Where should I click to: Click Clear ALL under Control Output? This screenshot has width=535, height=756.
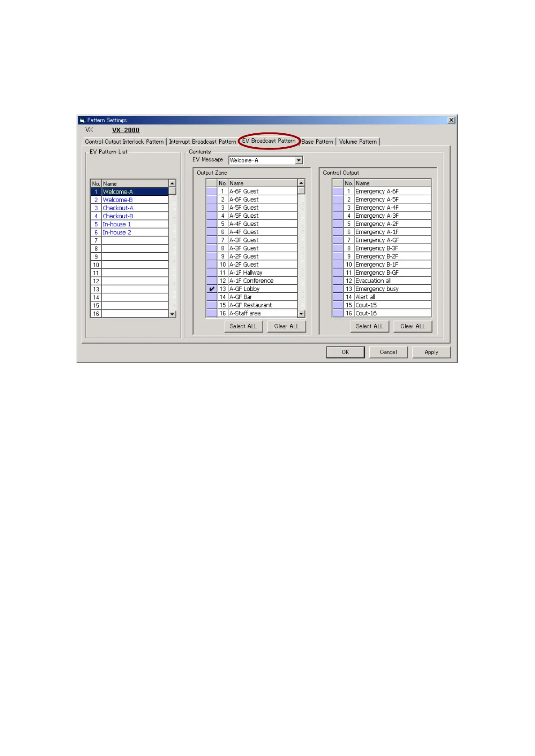[412, 326]
